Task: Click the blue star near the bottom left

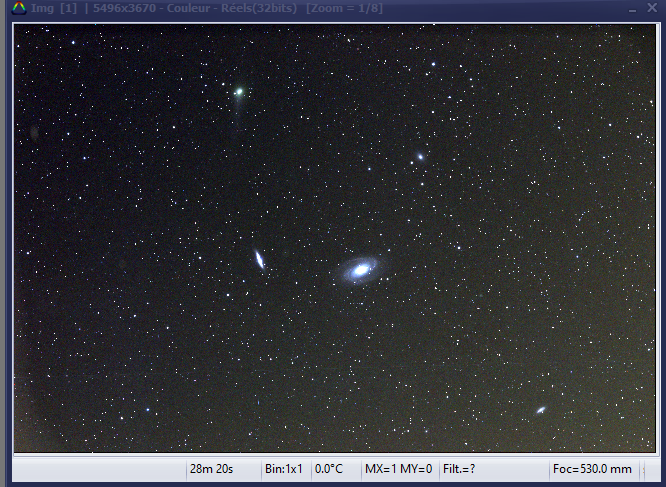Action: coord(148,410)
